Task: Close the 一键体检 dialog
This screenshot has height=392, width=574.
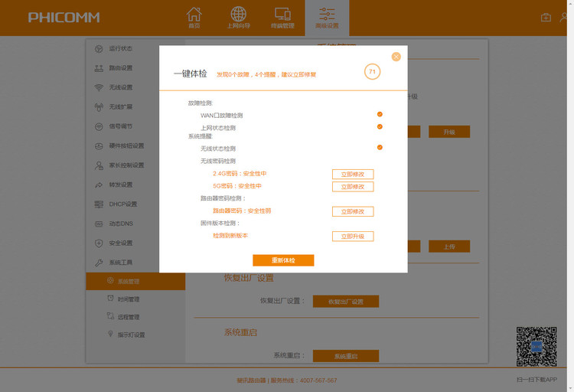Action: pos(396,57)
